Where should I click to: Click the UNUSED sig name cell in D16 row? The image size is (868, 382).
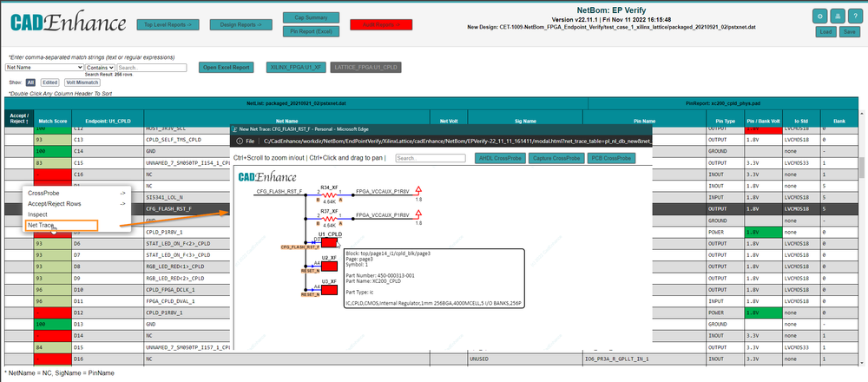tap(525, 359)
